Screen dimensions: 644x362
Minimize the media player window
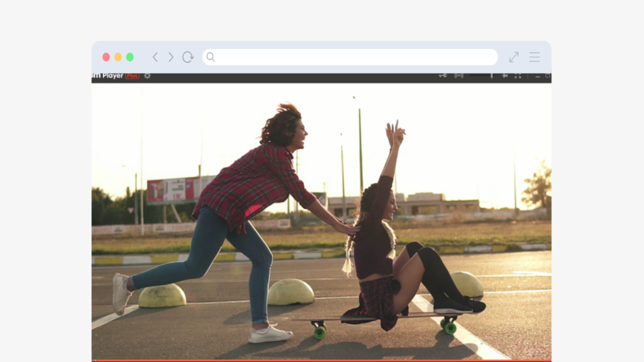click(538, 76)
